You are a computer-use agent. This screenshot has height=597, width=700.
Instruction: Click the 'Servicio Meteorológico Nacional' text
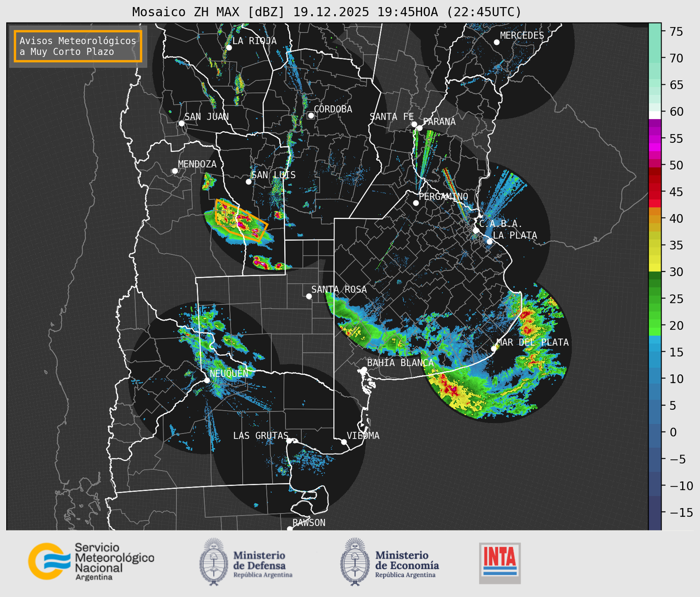(115, 558)
